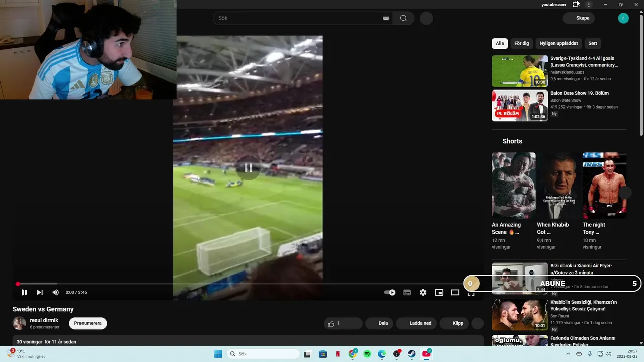Open the An Amazing Scene short thumbnail
Image resolution: width=644 pixels, height=362 pixels.
tap(513, 185)
